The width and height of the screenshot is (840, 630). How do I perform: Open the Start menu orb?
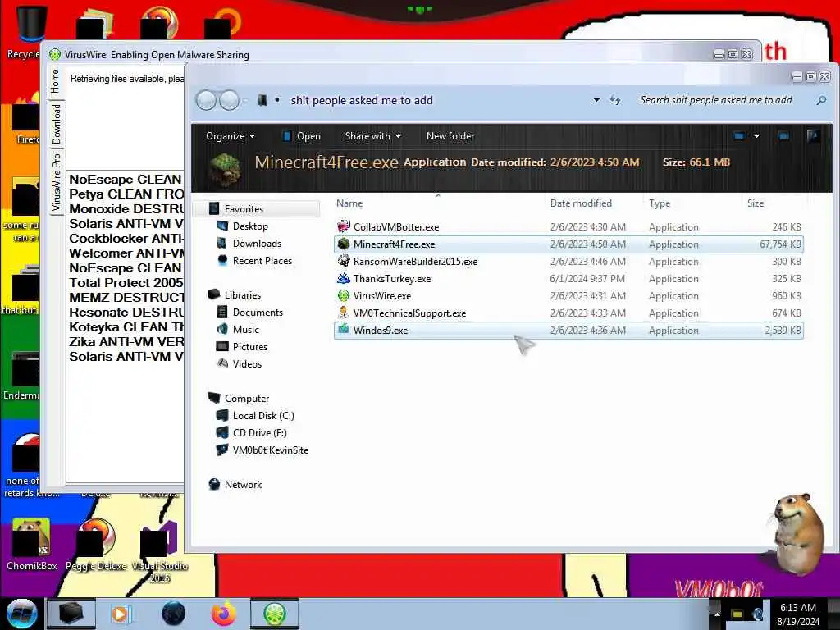click(x=21, y=614)
